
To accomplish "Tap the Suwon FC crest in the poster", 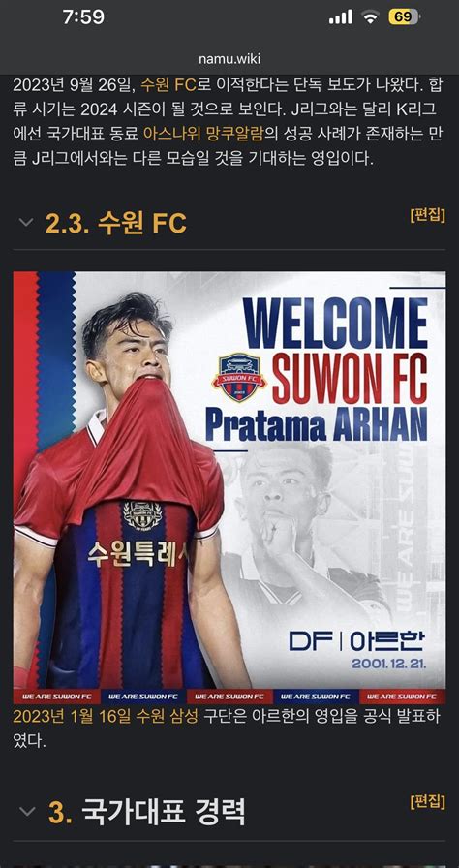I will (240, 378).
